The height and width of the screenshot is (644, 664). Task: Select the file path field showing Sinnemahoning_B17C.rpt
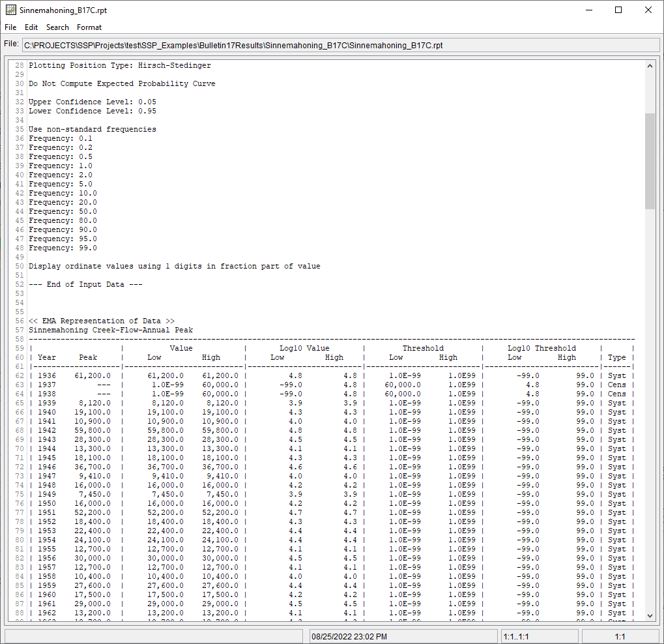[339, 45]
